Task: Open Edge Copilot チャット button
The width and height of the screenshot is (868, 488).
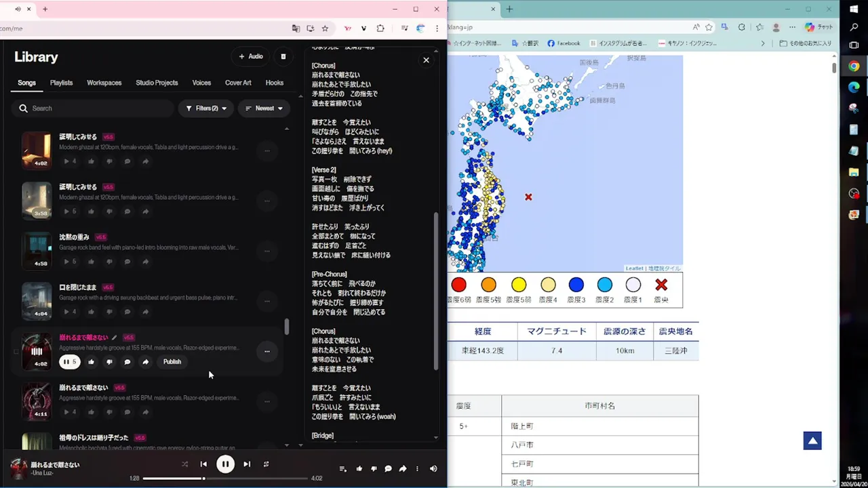Action: pyautogui.click(x=819, y=27)
